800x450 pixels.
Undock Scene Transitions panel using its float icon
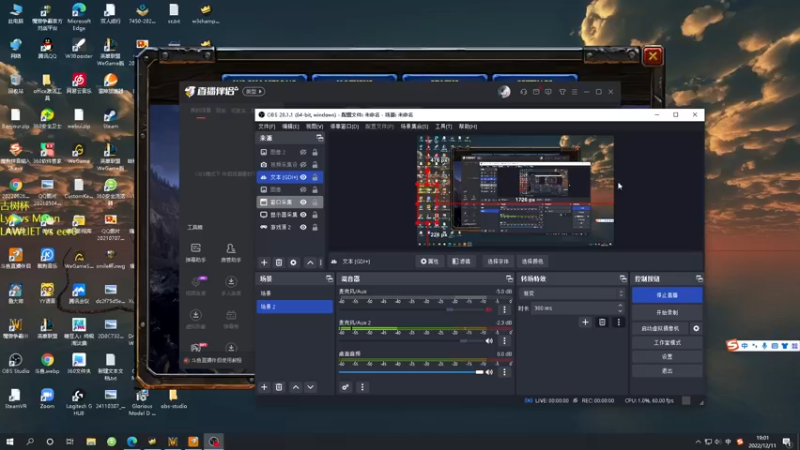[623, 279]
